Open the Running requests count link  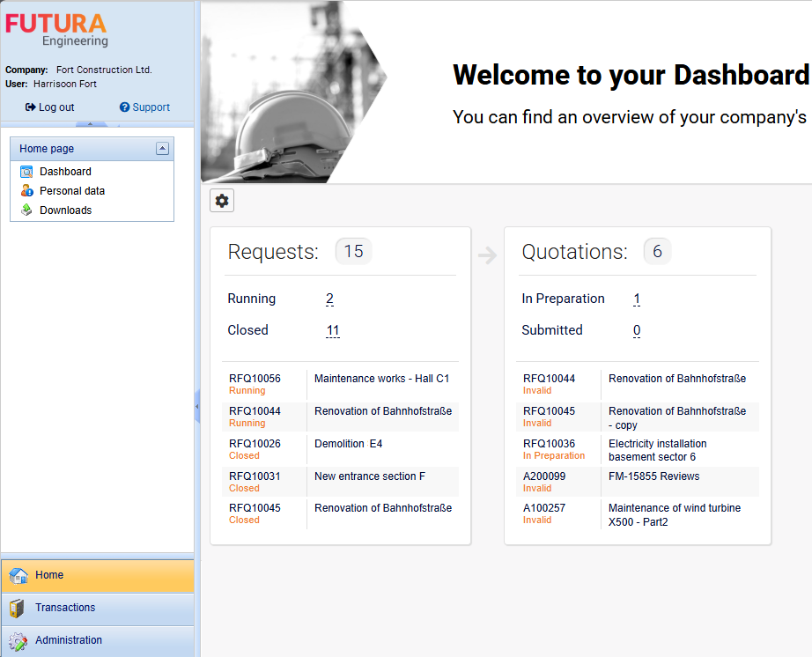pos(329,299)
